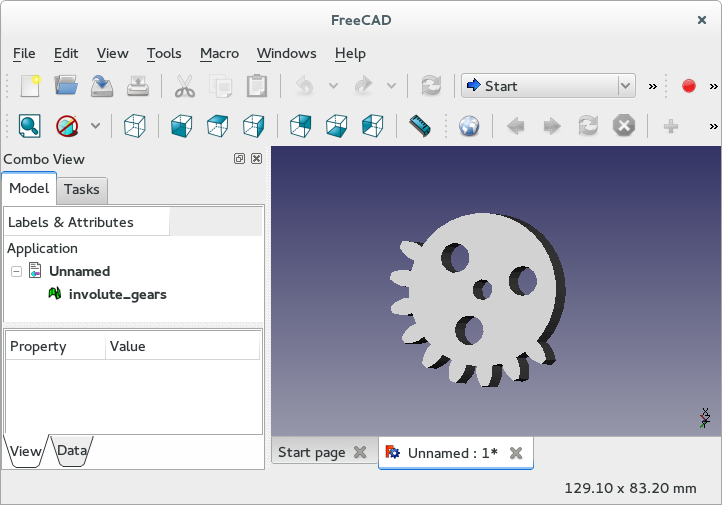Expand hidden navigation toolbar items chevron
This screenshot has width=722, height=505.
pyautogui.click(x=713, y=126)
